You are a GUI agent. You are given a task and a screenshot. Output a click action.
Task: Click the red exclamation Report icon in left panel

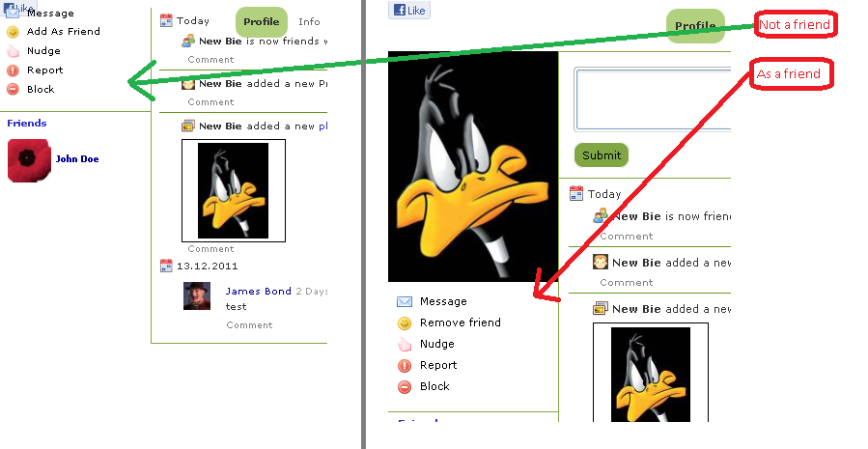13,70
